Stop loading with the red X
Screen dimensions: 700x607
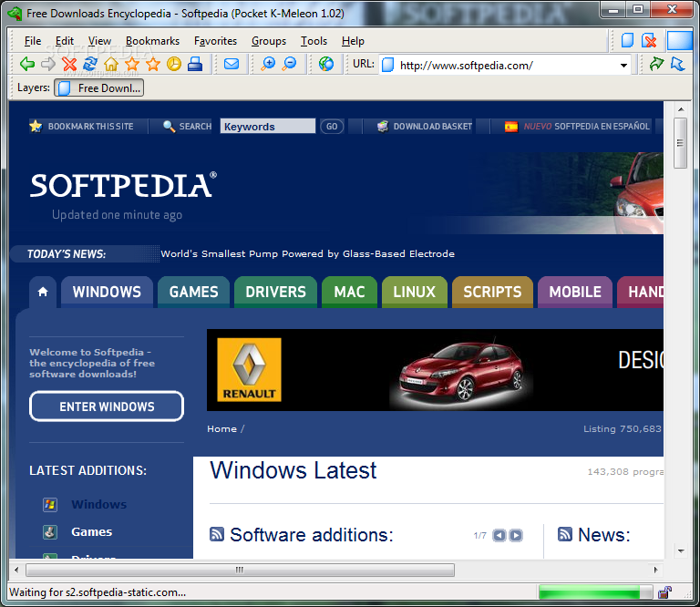[x=69, y=65]
